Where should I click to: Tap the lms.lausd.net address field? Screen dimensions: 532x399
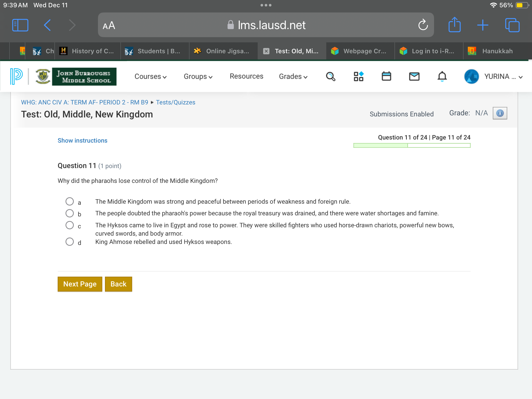266,25
